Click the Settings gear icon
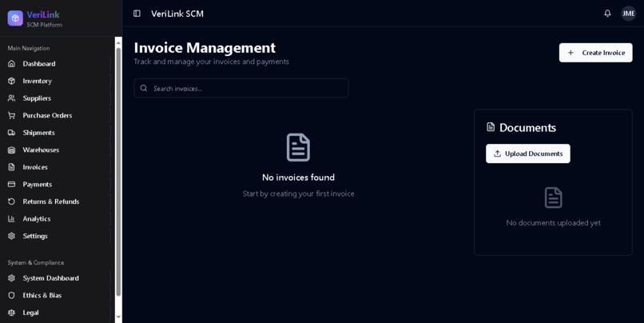The width and height of the screenshot is (644, 323). pos(11,237)
